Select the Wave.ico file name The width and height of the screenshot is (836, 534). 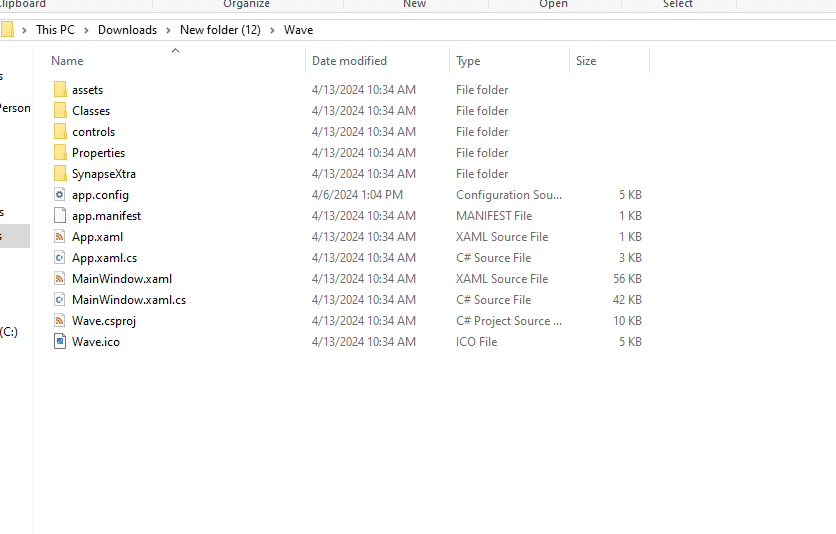coord(96,342)
